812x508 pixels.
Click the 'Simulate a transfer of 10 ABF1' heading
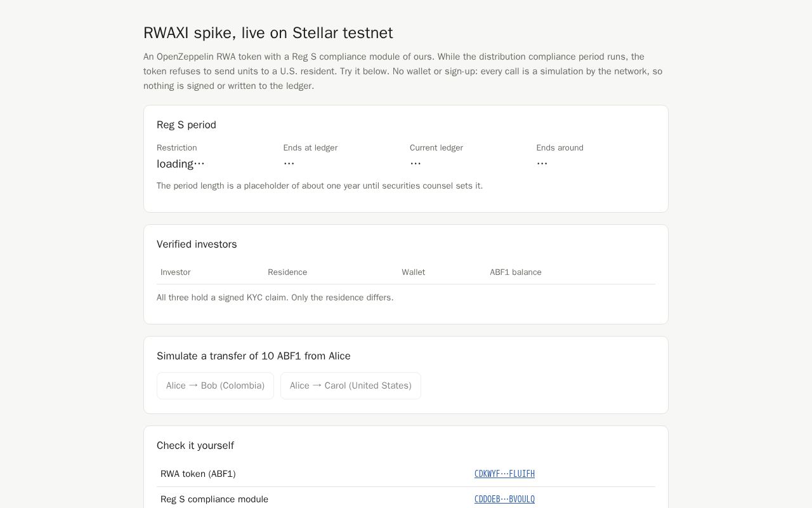(254, 356)
